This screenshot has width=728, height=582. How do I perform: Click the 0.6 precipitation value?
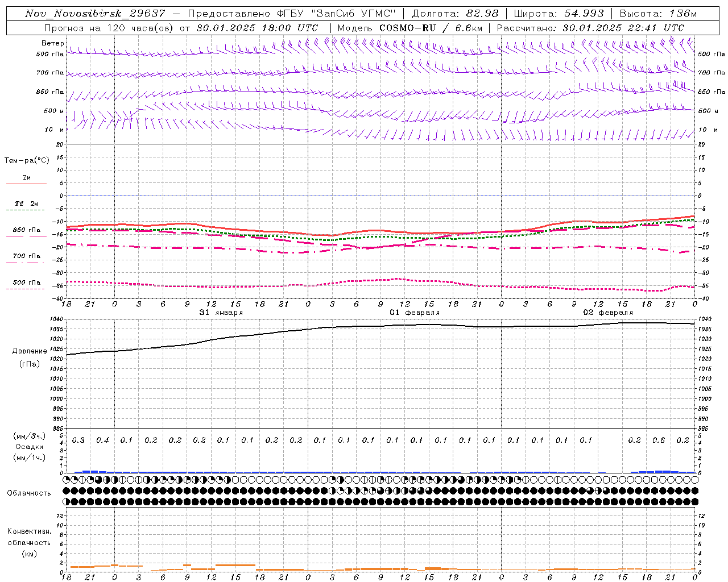[659, 440]
